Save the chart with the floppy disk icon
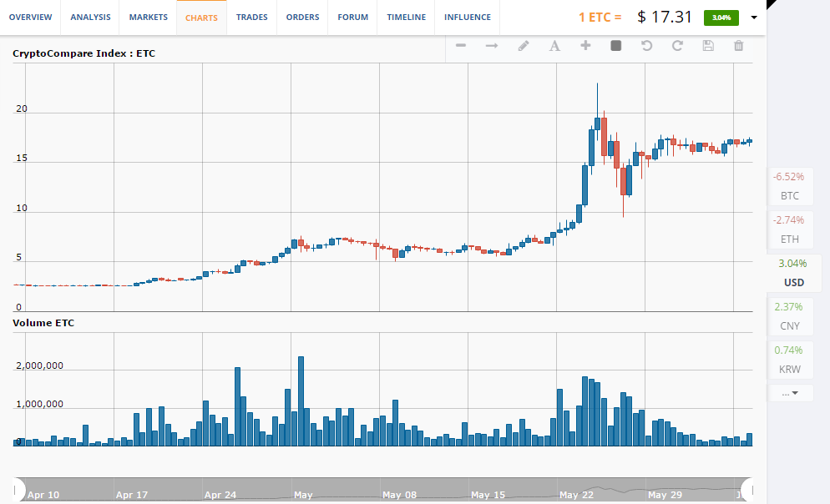830x504 pixels. (x=708, y=46)
